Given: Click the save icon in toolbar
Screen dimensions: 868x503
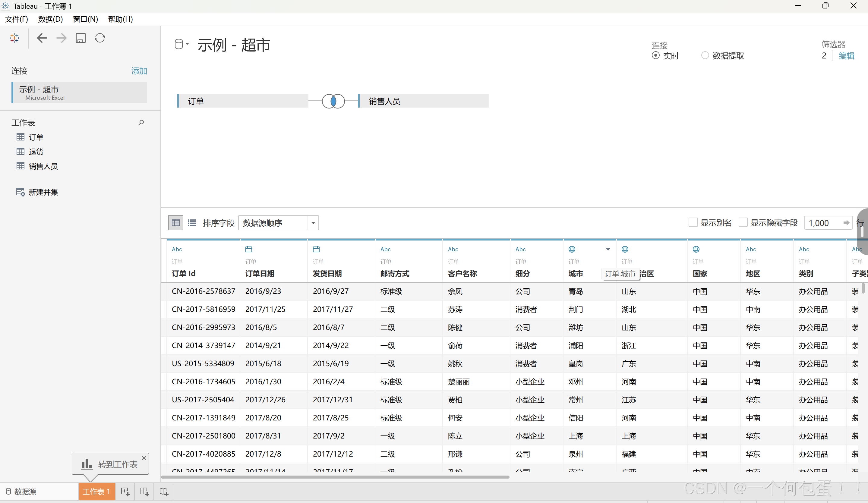Looking at the screenshot, I should [80, 38].
